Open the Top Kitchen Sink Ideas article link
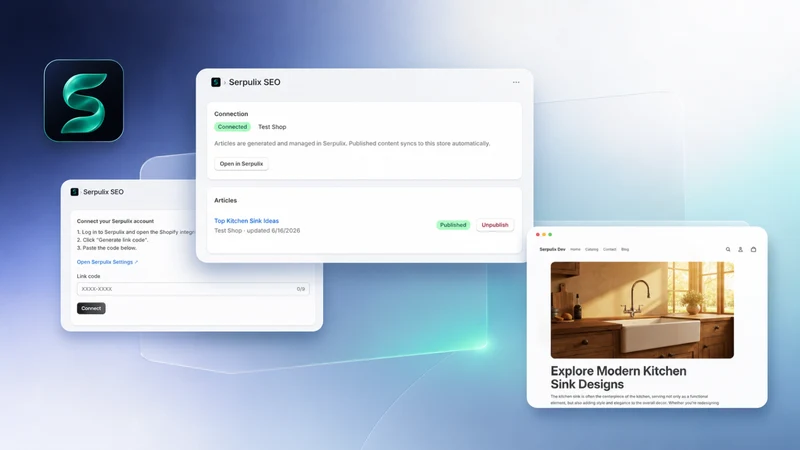Viewport: 800px width, 450px height. tap(246, 221)
